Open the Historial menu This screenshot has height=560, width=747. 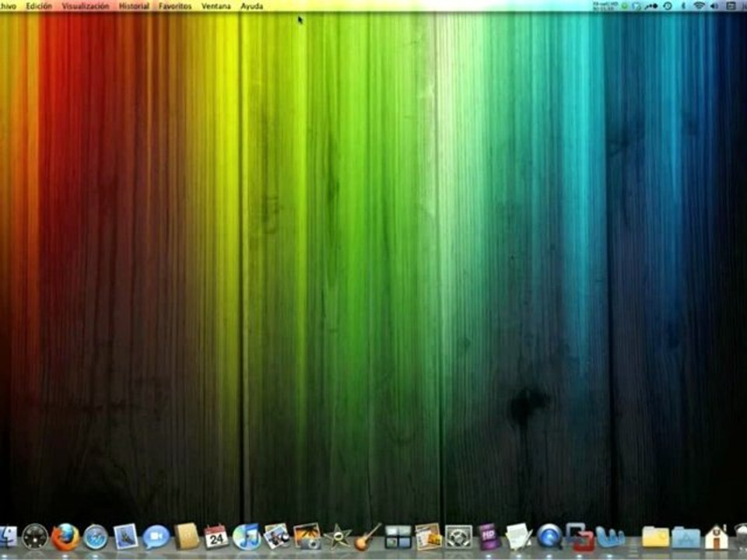(x=134, y=6)
